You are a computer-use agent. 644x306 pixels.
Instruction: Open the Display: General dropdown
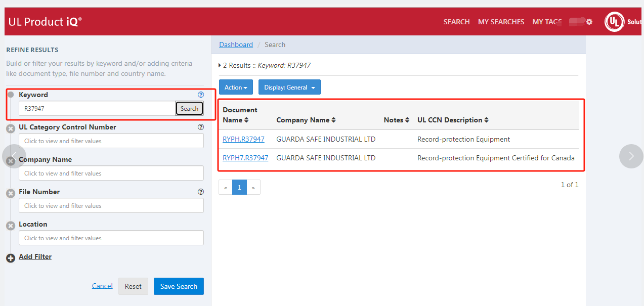point(289,88)
